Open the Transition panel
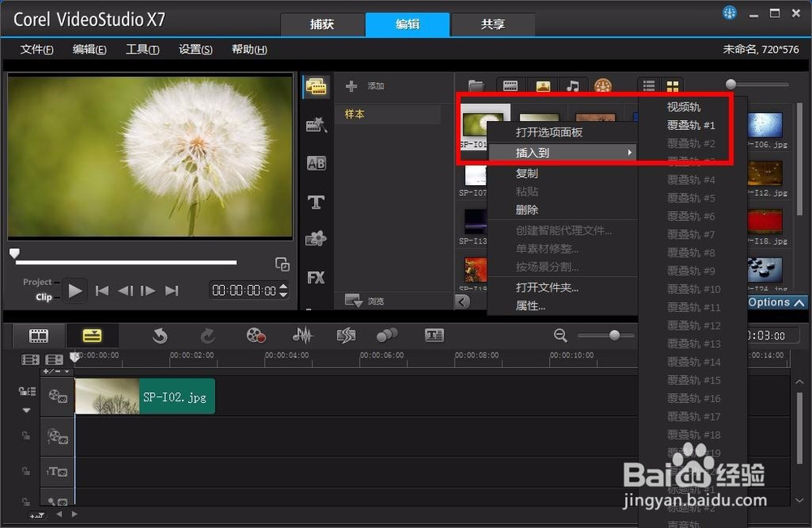812x528 pixels. click(316, 162)
